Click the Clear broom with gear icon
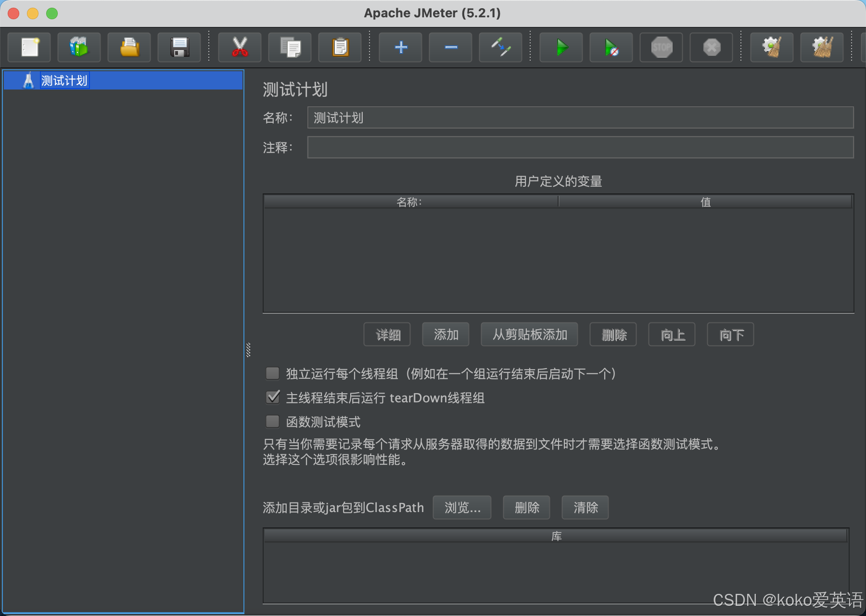 pyautogui.click(x=772, y=47)
